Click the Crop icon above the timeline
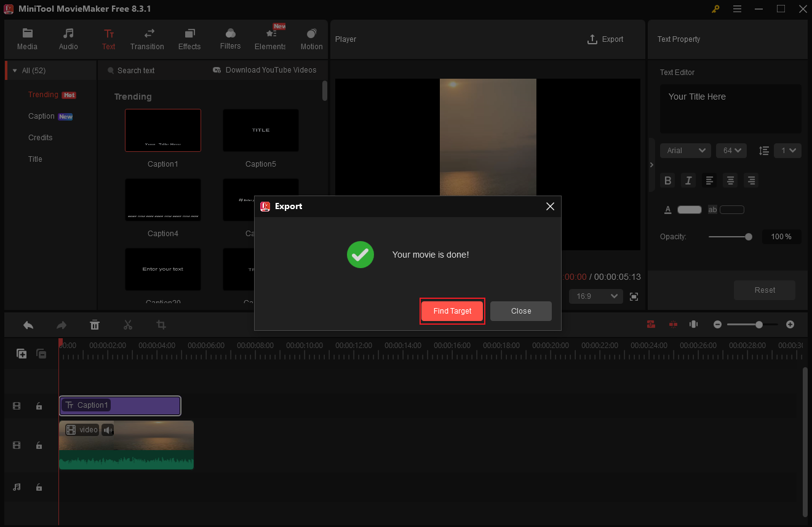 [161, 324]
